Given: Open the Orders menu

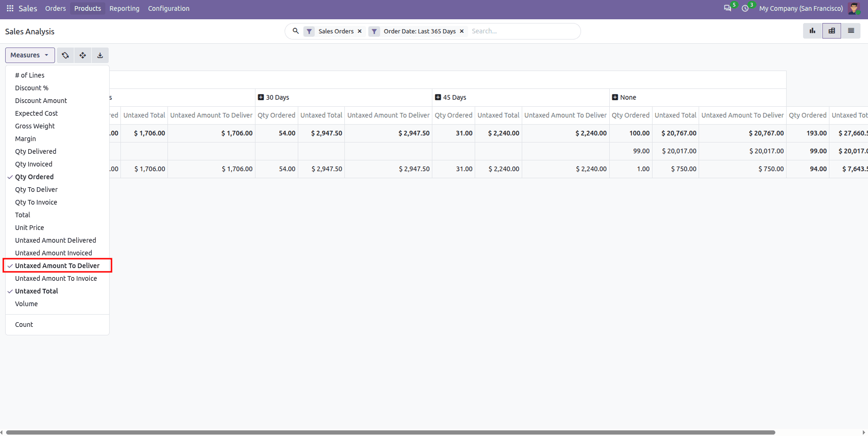Looking at the screenshot, I should 56,8.
